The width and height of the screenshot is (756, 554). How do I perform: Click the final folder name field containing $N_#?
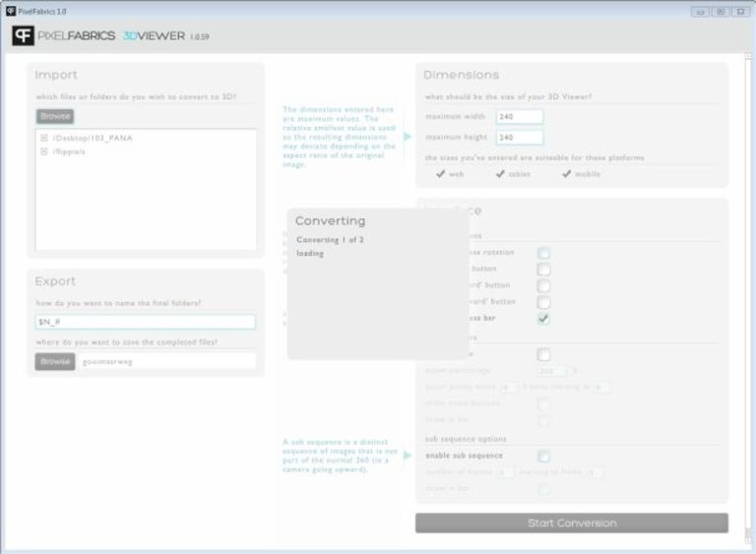tap(145, 322)
